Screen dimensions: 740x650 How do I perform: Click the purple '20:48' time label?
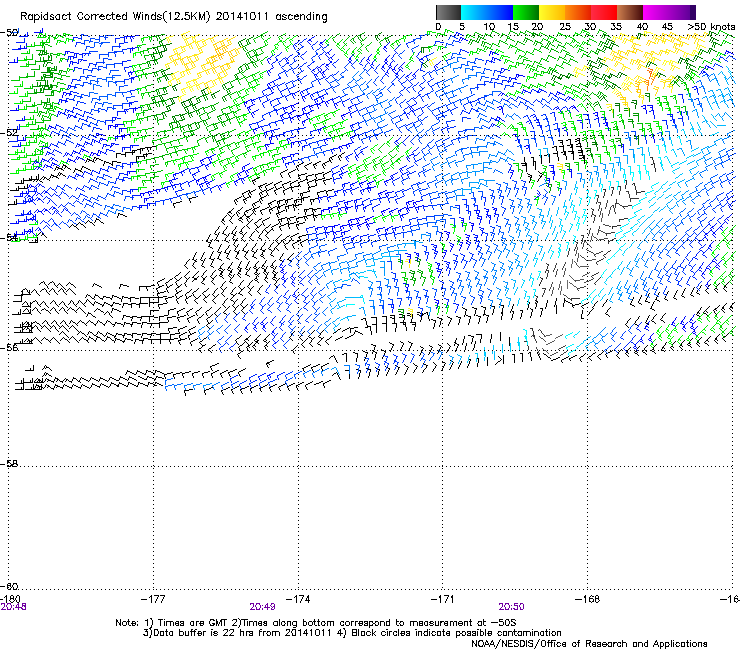(x=14, y=607)
